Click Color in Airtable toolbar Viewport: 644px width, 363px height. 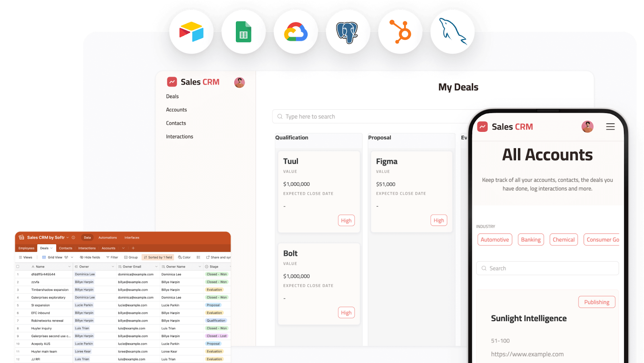(184, 257)
